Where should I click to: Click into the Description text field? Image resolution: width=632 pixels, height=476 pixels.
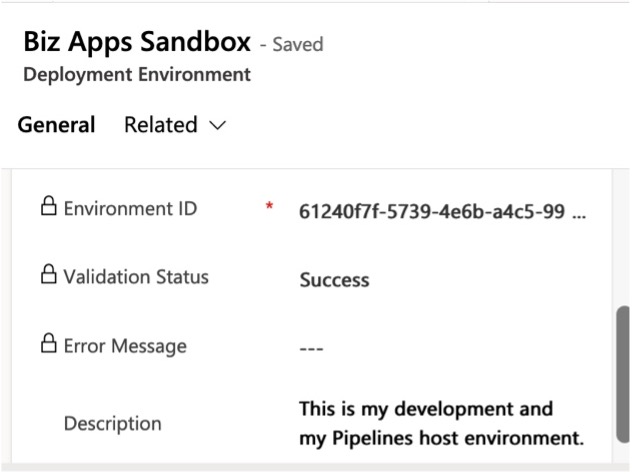[x=441, y=424]
